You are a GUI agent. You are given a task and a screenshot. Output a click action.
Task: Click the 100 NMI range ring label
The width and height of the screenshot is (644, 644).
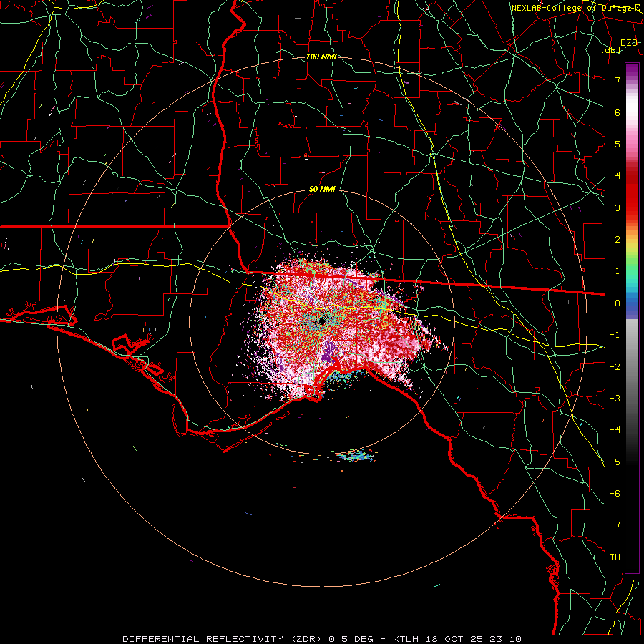[321, 57]
